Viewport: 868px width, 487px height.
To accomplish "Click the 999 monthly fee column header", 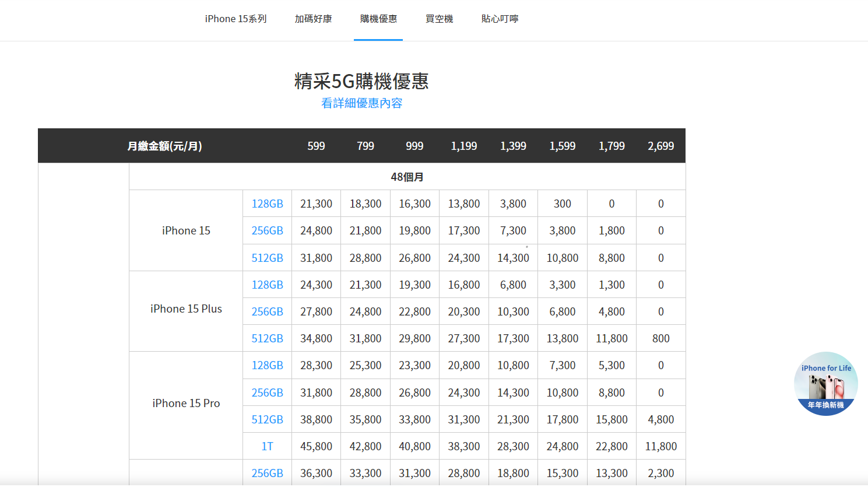I will click(414, 146).
